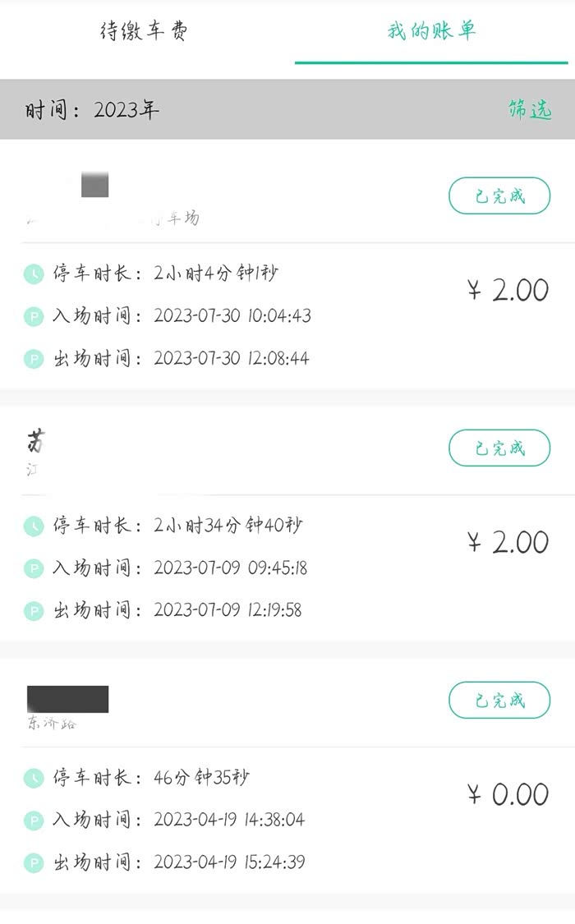Click P icon next to exit time 12:19:58

click(33, 611)
